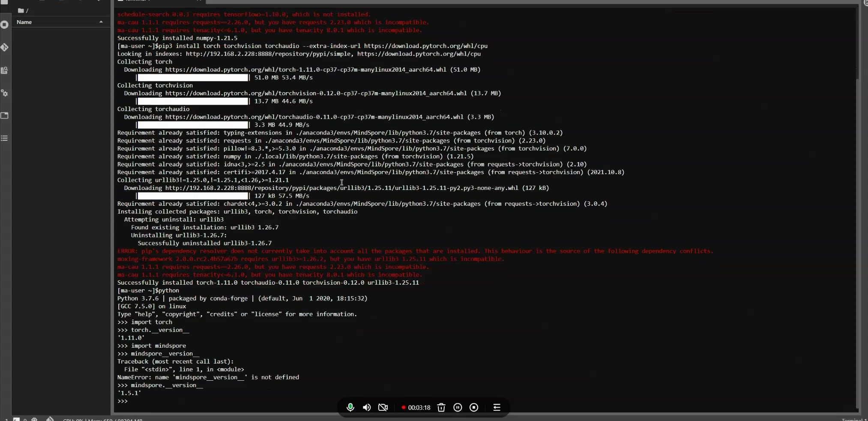Click the mindspore version output '1.5.1'
Screen dimensions: 868x421
pyautogui.click(x=129, y=393)
